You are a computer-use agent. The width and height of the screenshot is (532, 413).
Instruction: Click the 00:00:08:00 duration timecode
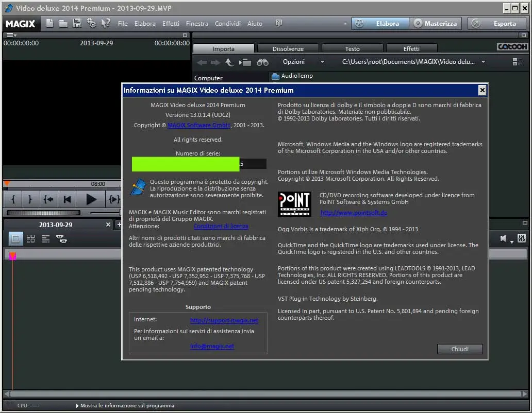pyautogui.click(x=172, y=43)
